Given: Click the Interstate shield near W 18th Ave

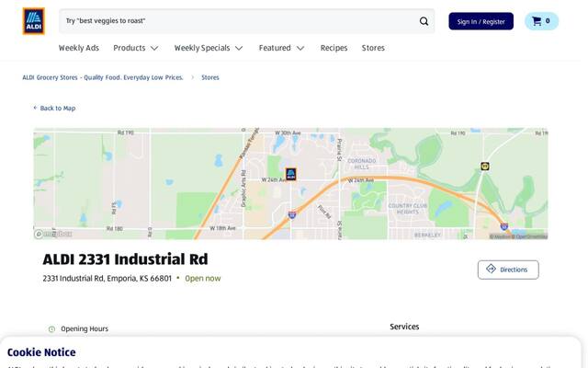Looking at the screenshot, I should (x=292, y=215).
